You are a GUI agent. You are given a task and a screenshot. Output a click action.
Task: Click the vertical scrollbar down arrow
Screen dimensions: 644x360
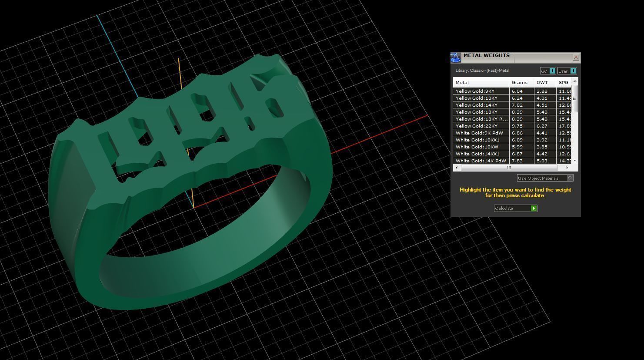coord(575,161)
